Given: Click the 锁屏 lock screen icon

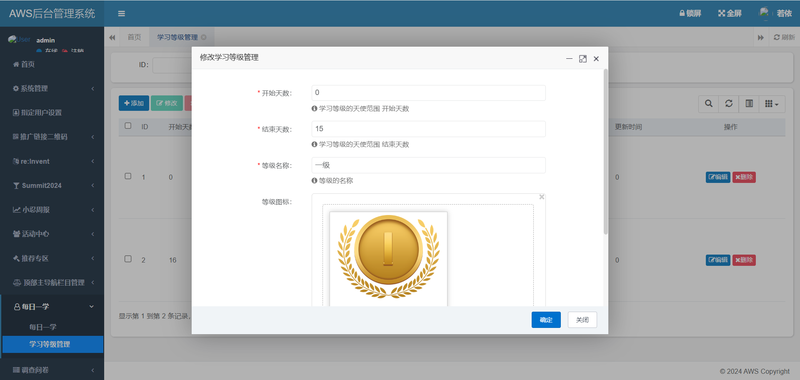Looking at the screenshot, I should [690, 14].
